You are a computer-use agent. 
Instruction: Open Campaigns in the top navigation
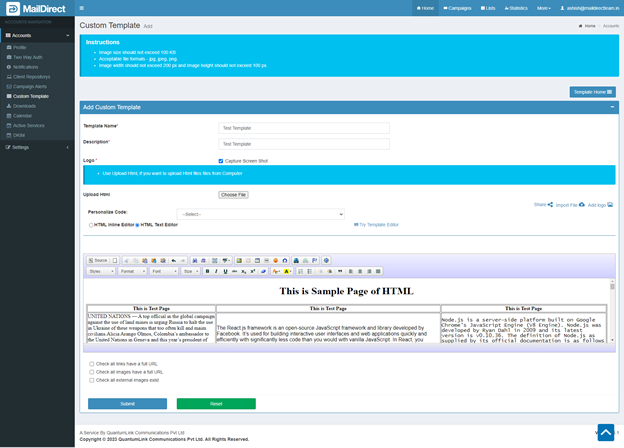pos(457,8)
